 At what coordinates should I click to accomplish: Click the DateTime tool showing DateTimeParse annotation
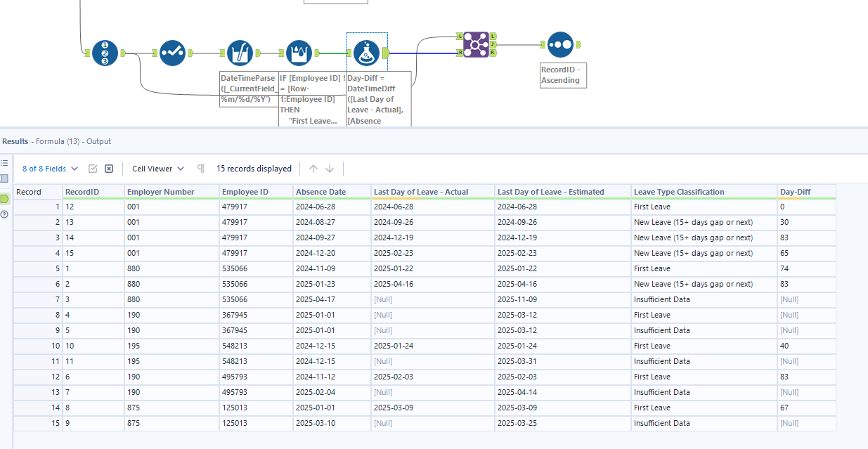click(x=240, y=53)
